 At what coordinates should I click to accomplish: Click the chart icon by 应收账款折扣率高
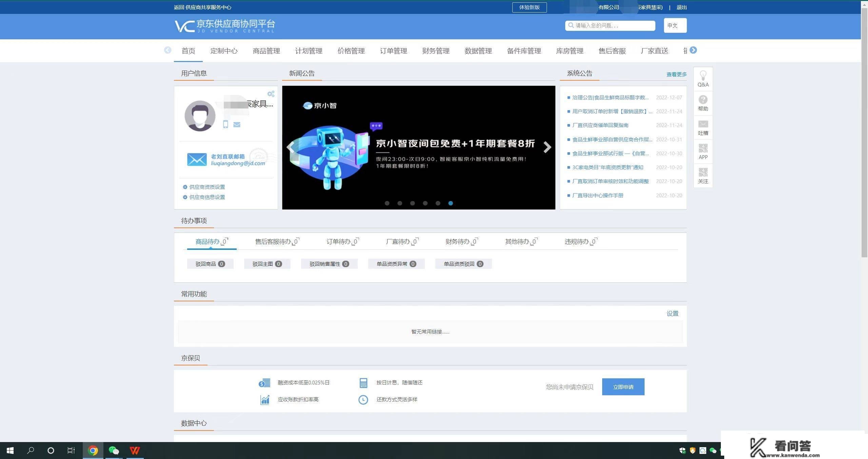[264, 400]
